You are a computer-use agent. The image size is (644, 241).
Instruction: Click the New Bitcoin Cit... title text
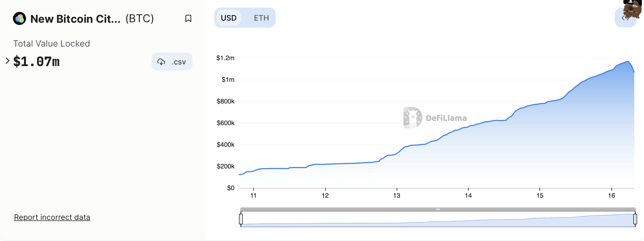tap(75, 19)
